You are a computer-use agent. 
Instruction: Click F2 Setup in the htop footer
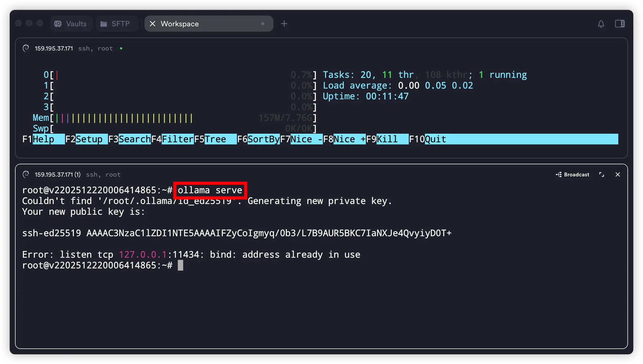(89, 139)
